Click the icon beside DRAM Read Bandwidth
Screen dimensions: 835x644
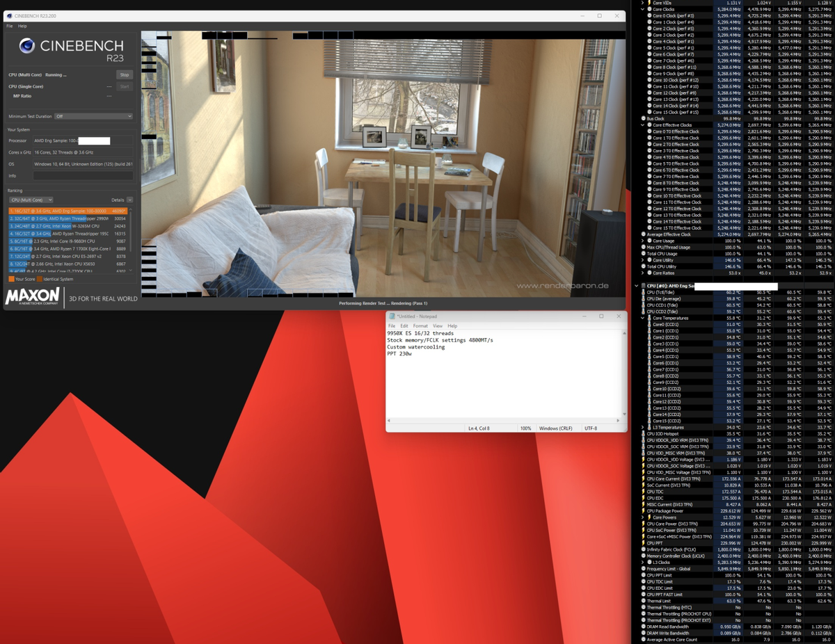point(644,625)
